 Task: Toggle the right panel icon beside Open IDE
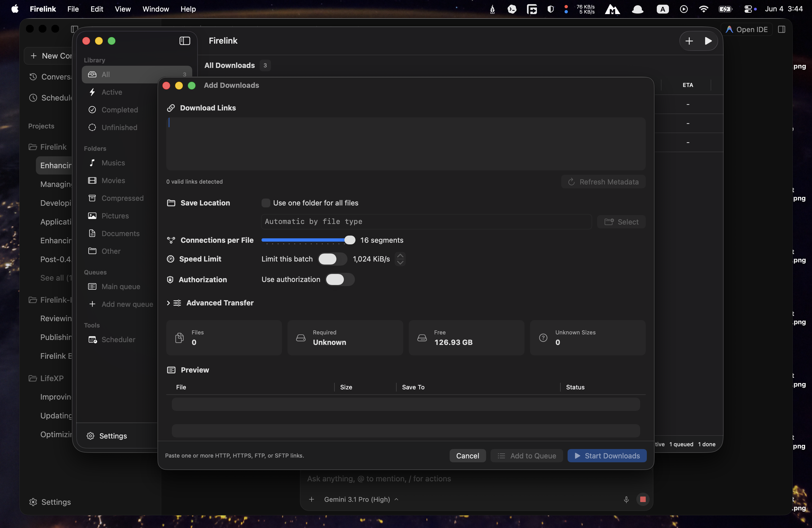pos(781,29)
